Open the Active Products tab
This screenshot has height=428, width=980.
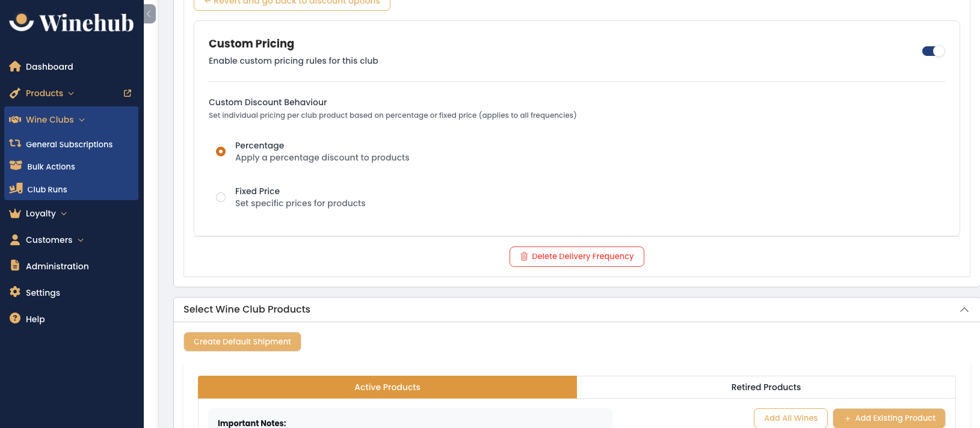point(387,387)
